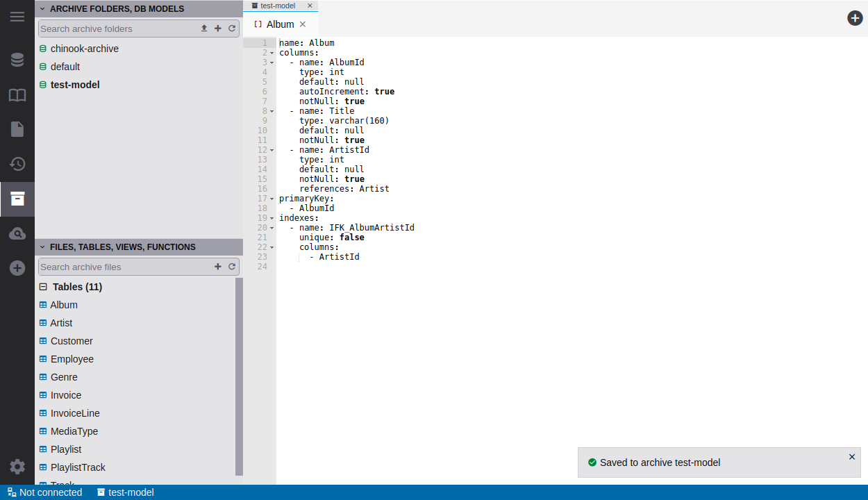Fold the columns section at line 2

pos(272,53)
